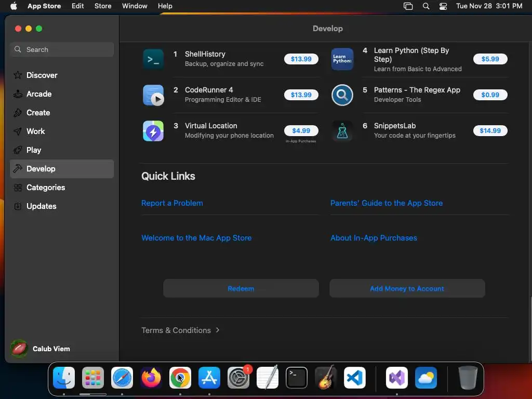Open the Apple menu
The height and width of the screenshot is (399, 532).
click(x=14, y=6)
